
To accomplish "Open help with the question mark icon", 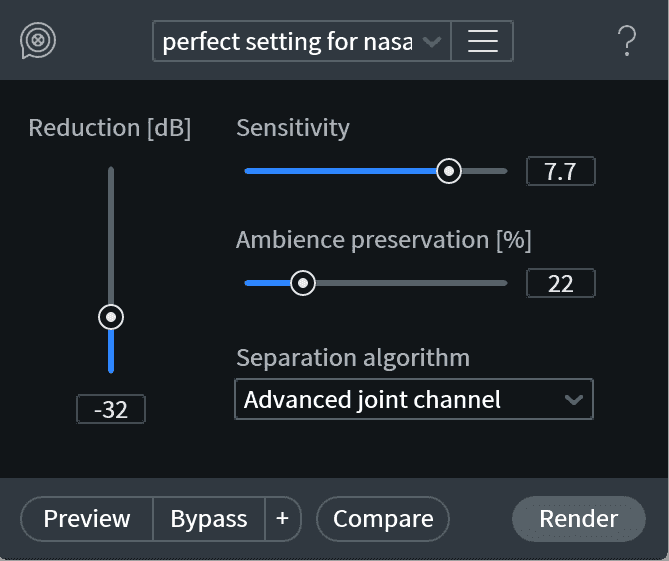I will tap(627, 41).
